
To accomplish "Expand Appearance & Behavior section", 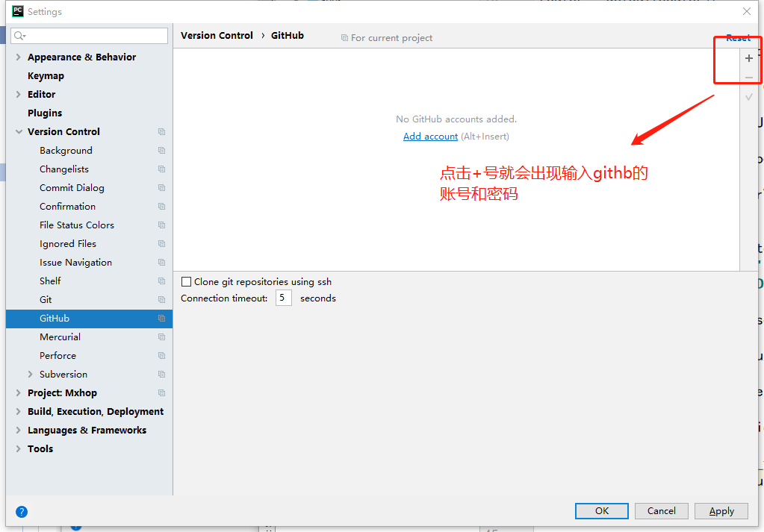I will coord(18,57).
